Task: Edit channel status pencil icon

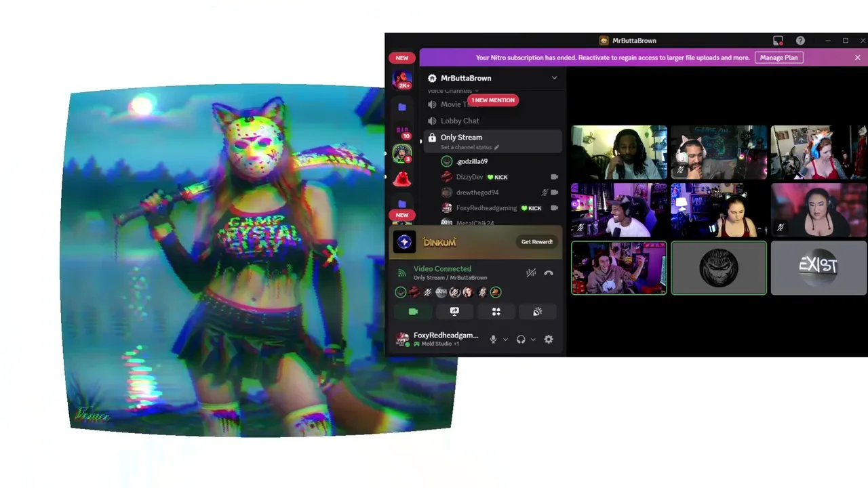Action: pyautogui.click(x=496, y=147)
